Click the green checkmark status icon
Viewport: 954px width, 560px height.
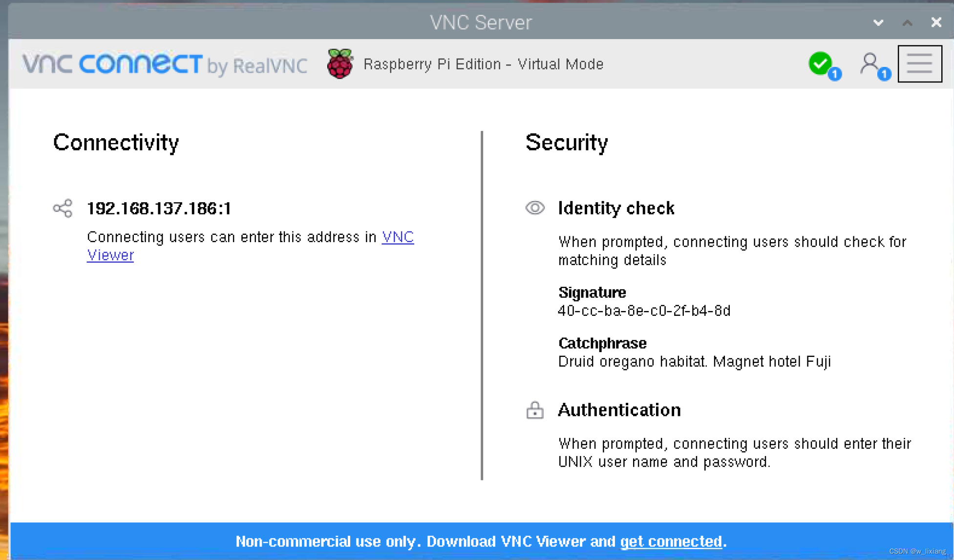click(821, 63)
